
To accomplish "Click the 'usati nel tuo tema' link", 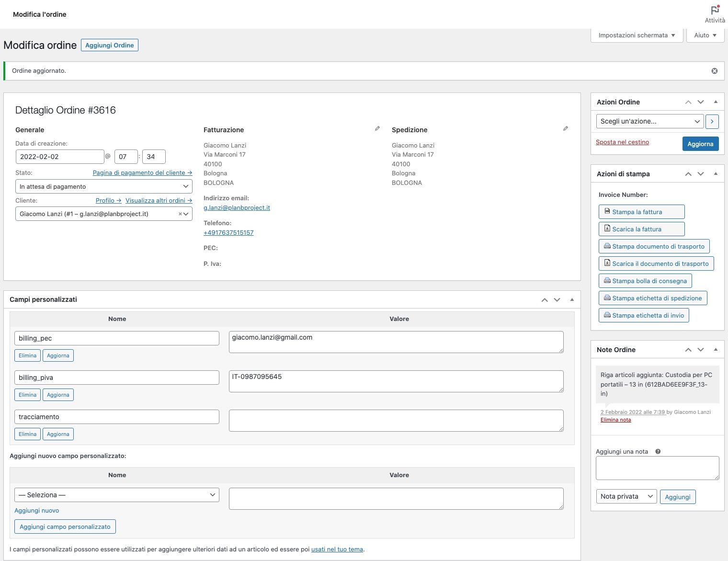I will (337, 550).
